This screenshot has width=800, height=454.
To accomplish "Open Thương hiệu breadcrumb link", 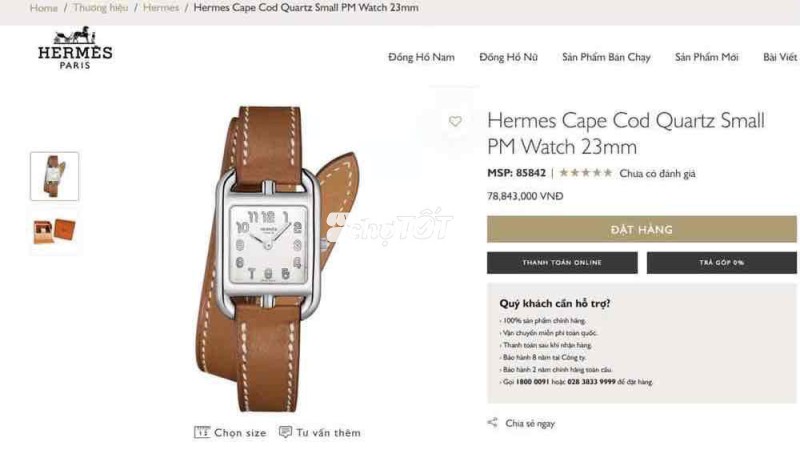I will click(x=101, y=8).
